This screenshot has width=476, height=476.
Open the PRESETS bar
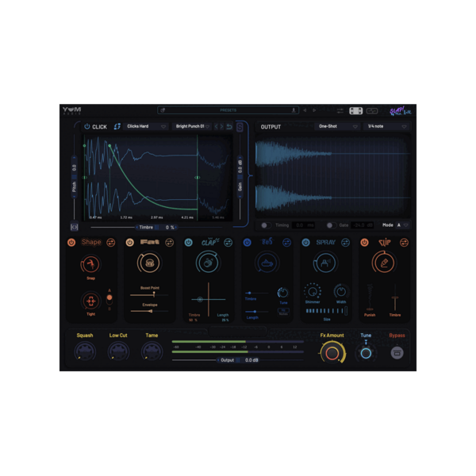[228, 110]
